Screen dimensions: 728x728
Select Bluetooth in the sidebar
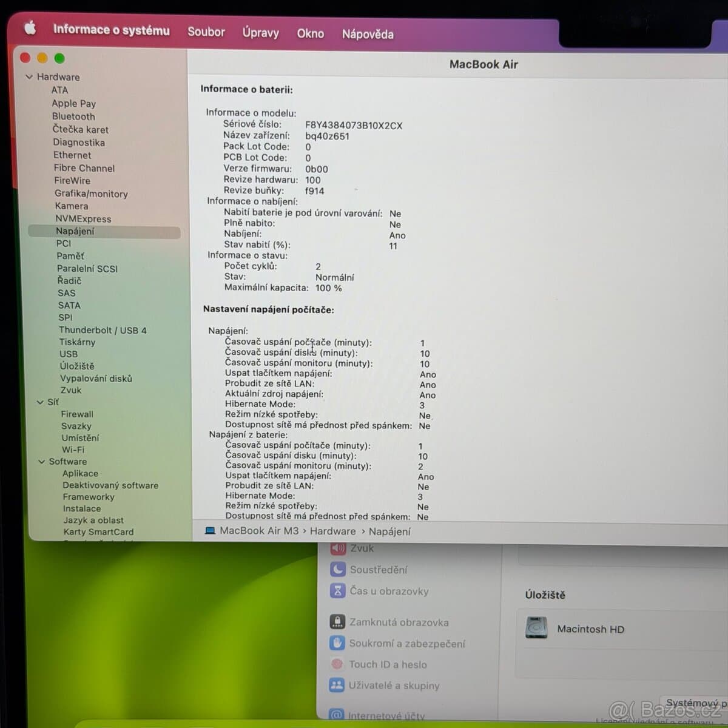73,116
